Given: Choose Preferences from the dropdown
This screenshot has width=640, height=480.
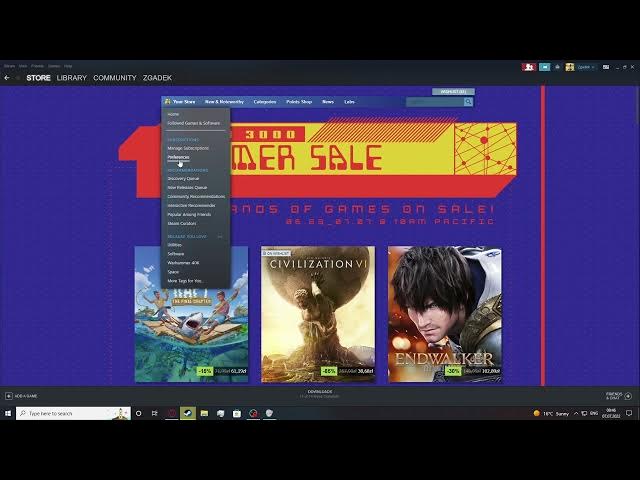Looking at the screenshot, I should pos(178,157).
